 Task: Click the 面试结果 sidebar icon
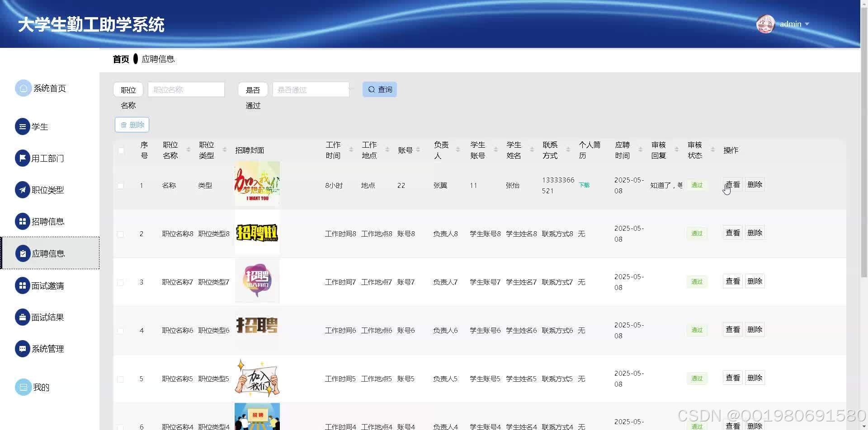click(23, 317)
